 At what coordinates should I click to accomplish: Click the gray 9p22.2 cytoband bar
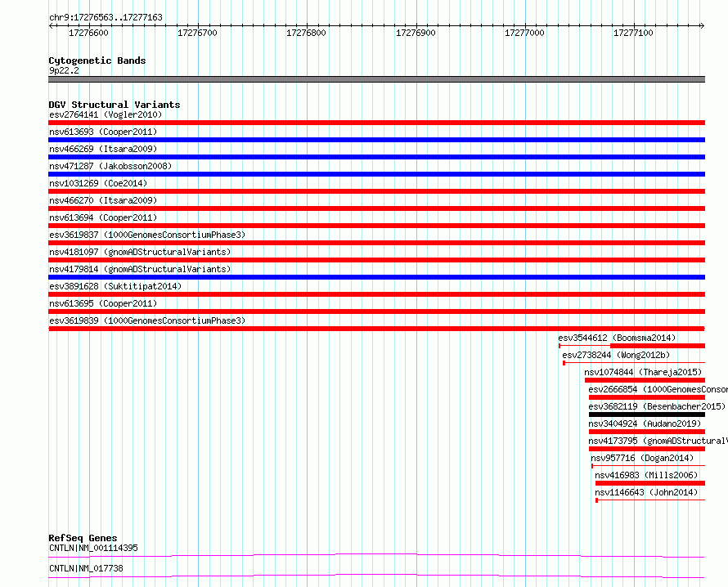376,79
